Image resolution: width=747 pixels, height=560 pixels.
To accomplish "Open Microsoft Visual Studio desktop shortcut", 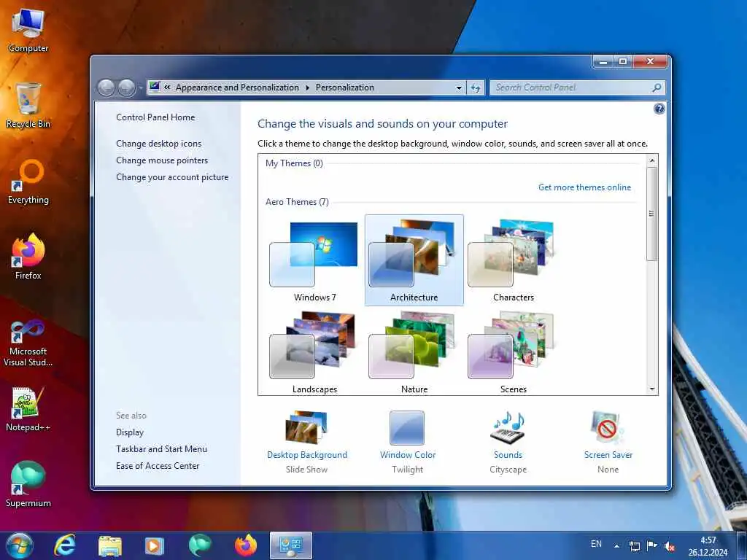I will [28, 343].
